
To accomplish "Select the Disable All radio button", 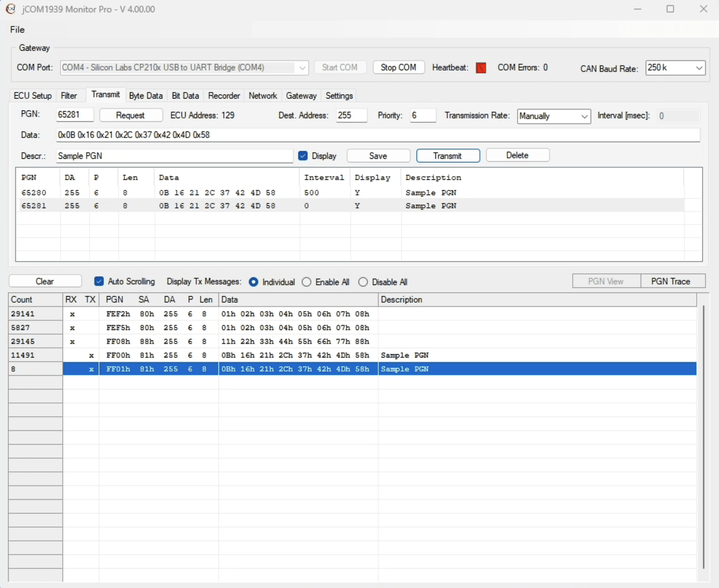I will coord(363,282).
